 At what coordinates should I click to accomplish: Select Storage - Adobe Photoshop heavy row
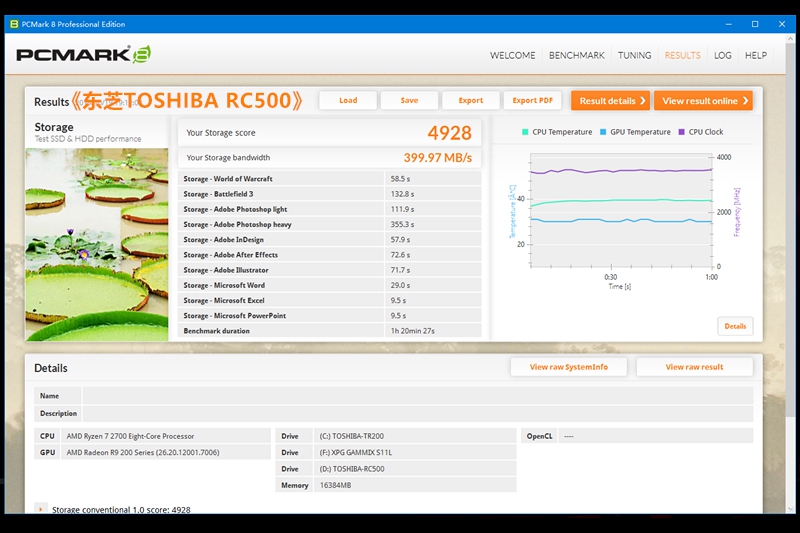(x=330, y=224)
